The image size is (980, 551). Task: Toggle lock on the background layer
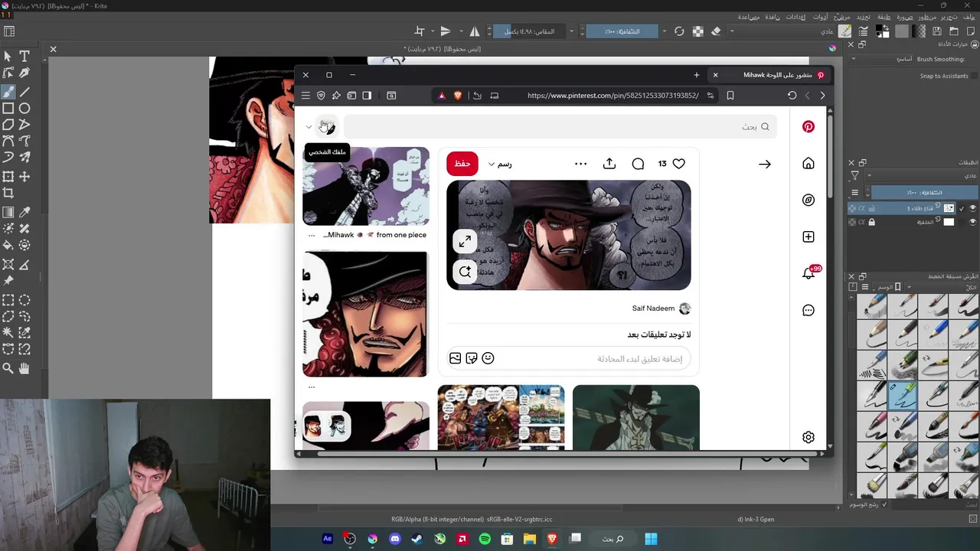pyautogui.click(x=871, y=222)
